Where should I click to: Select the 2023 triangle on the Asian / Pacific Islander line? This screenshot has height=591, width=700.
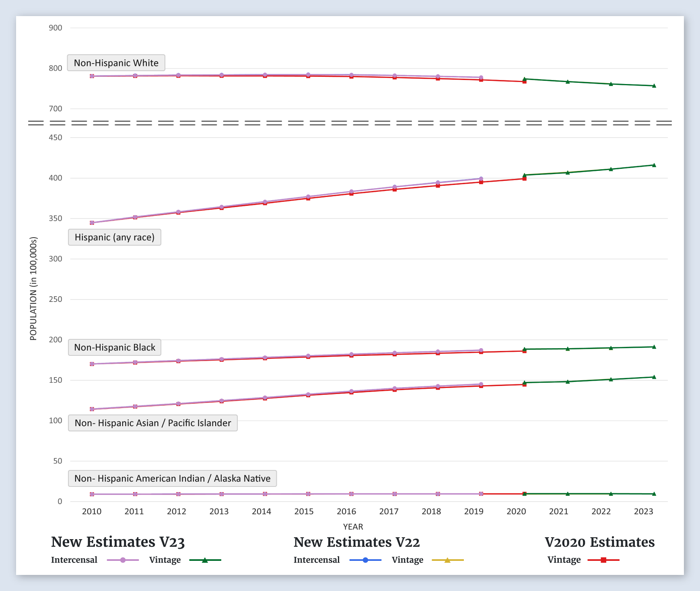[x=654, y=377]
